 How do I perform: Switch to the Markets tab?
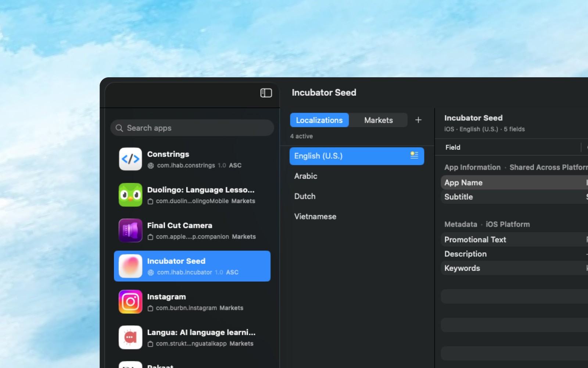(x=379, y=120)
